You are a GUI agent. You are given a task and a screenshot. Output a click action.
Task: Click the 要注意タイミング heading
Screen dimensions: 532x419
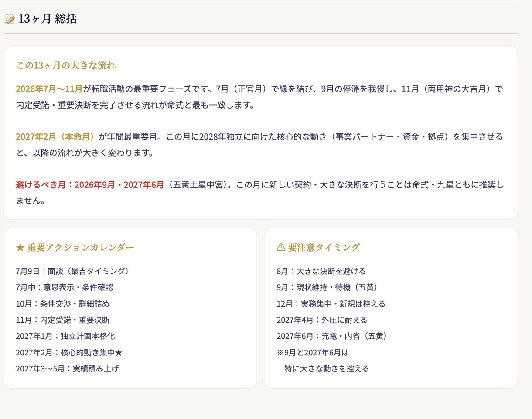(324, 247)
